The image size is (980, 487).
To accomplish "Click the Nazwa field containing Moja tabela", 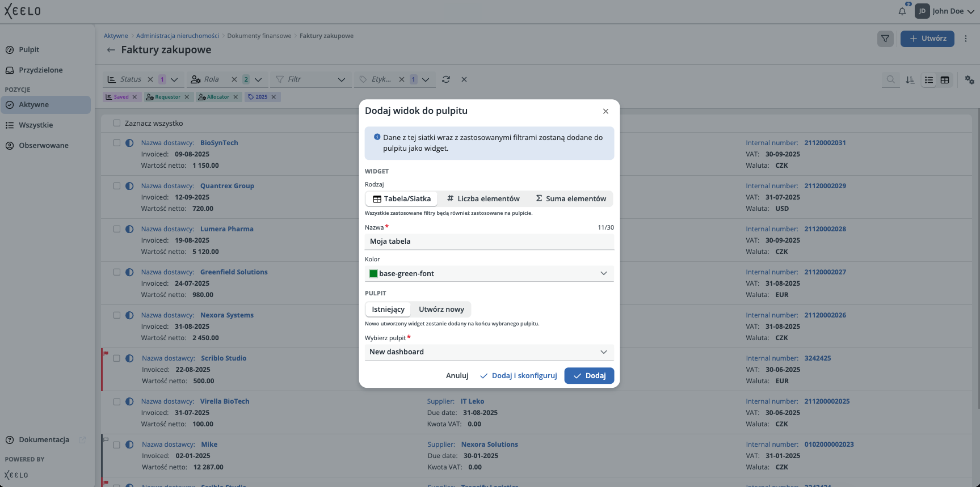I will pyautogui.click(x=489, y=242).
